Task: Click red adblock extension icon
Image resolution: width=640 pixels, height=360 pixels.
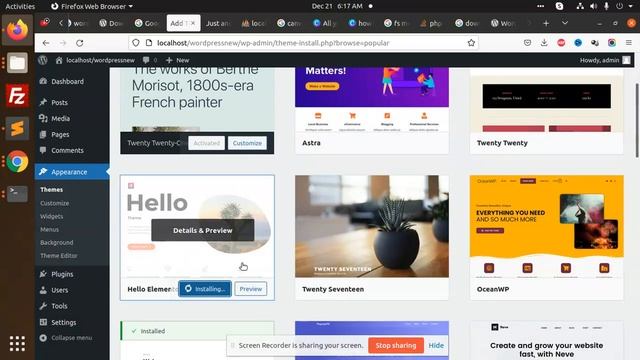Action: 561,42
